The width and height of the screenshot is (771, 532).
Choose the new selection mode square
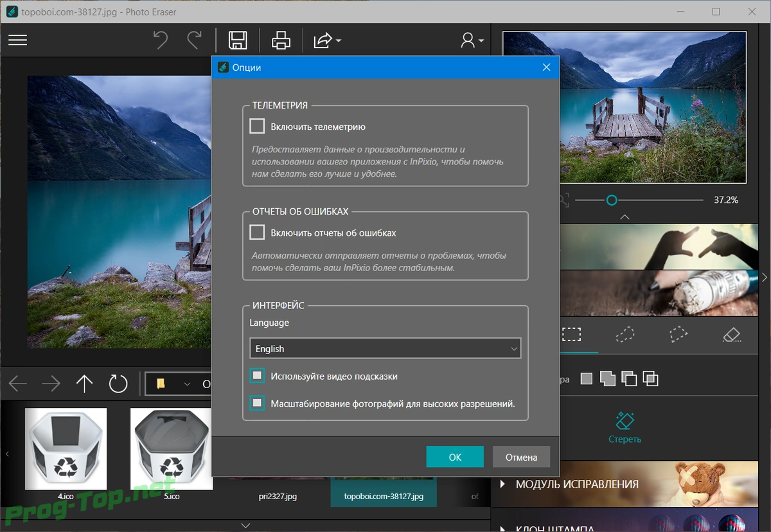tap(586, 379)
